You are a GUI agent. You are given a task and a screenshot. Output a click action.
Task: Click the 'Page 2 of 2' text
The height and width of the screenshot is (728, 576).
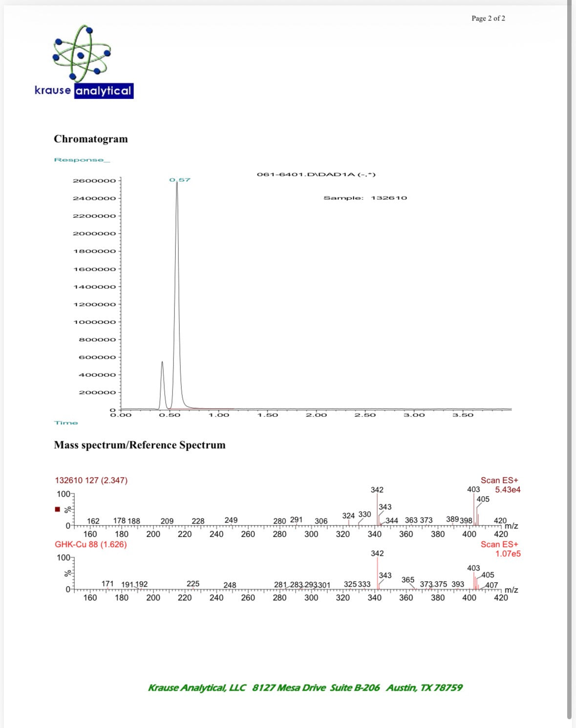coord(488,18)
